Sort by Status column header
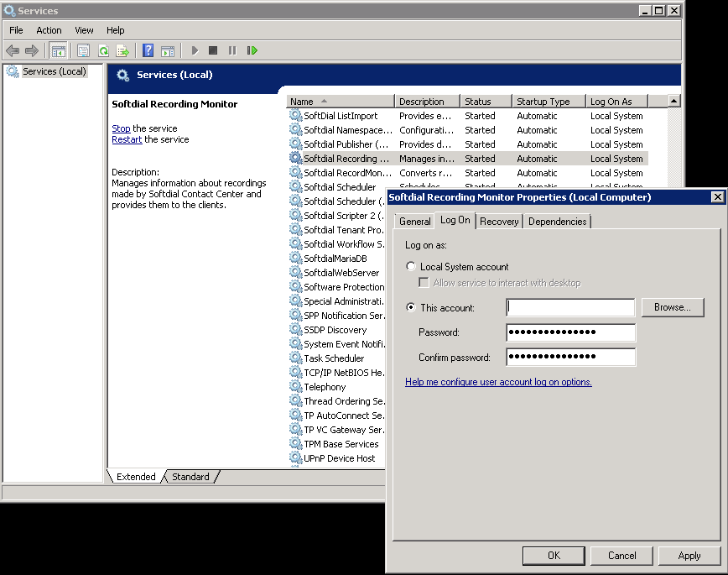Image resolution: width=728 pixels, height=575 pixels. 486,102
